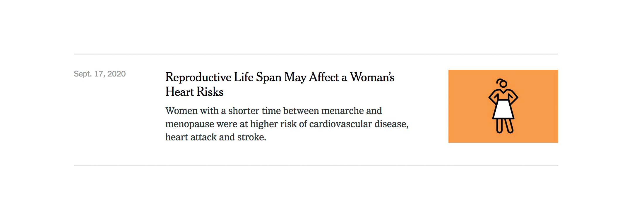The image size is (644, 221).
Task: Click the divider line below the article
Action: tap(316, 165)
